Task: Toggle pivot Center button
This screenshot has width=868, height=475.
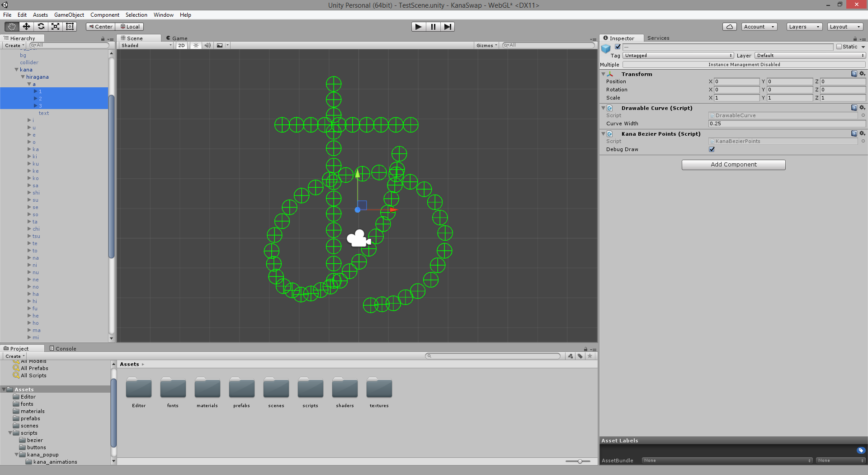Action: coord(100,27)
